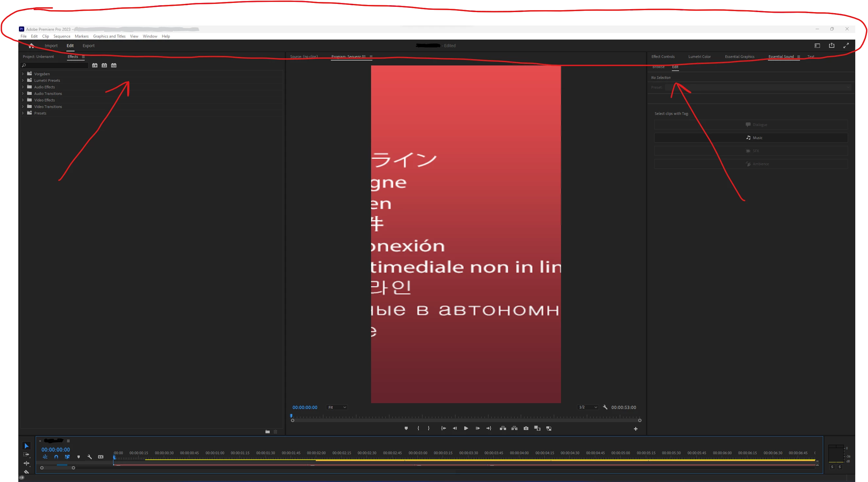Select the Razor tool in the toolbar
Image resolution: width=868 pixels, height=482 pixels.
pos(26,472)
